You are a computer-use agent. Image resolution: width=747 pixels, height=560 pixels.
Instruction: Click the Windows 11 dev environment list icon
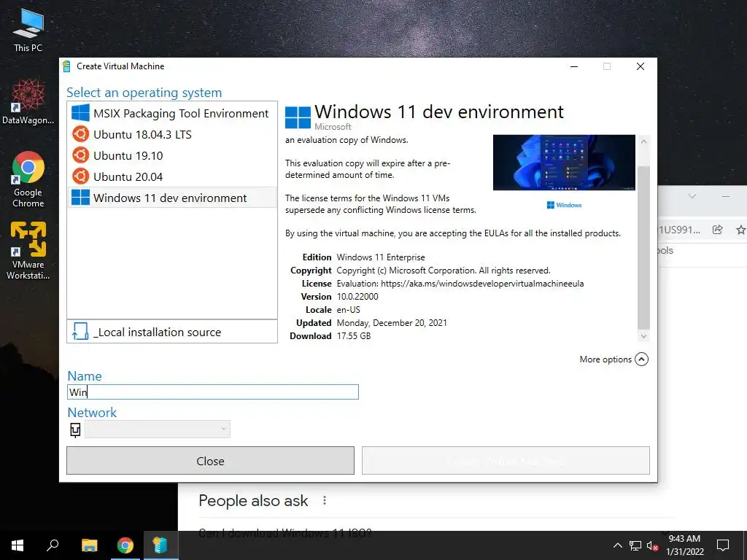[80, 197]
